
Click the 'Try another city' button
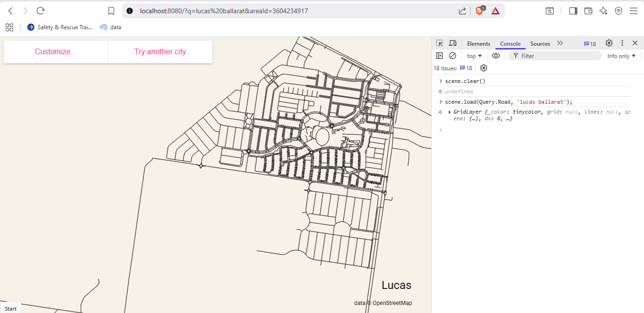coord(160,52)
